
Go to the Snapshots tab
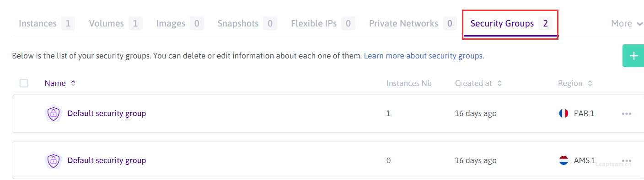pos(247,23)
